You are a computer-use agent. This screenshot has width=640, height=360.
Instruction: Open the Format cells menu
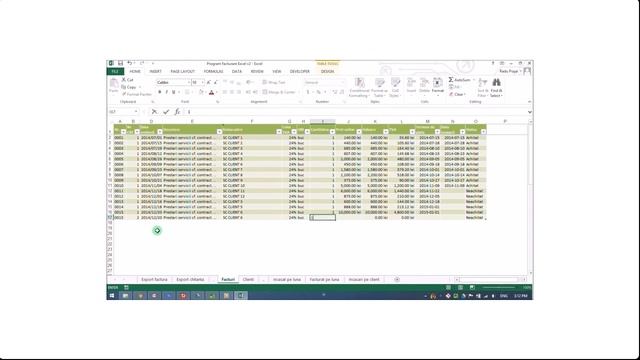point(438,87)
